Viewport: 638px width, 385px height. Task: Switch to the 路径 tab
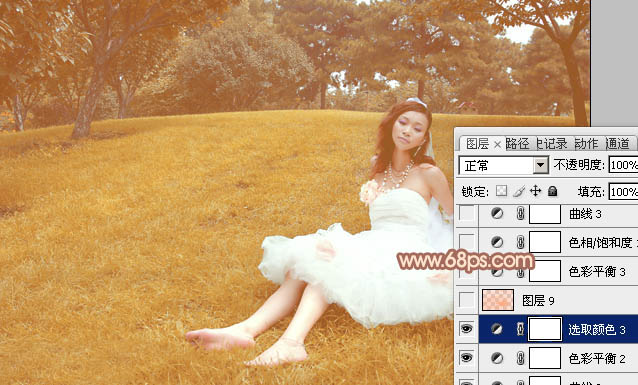point(518,144)
